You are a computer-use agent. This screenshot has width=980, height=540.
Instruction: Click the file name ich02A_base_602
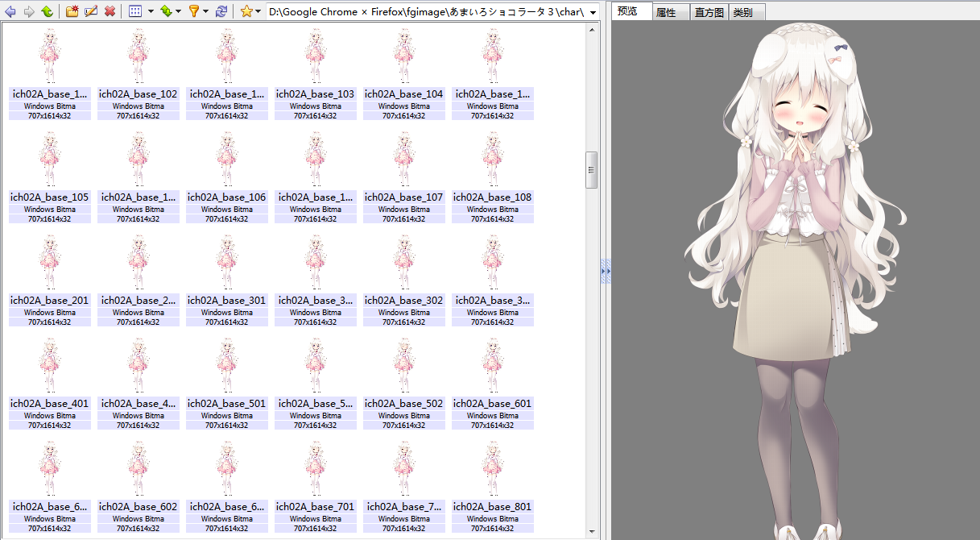point(139,507)
